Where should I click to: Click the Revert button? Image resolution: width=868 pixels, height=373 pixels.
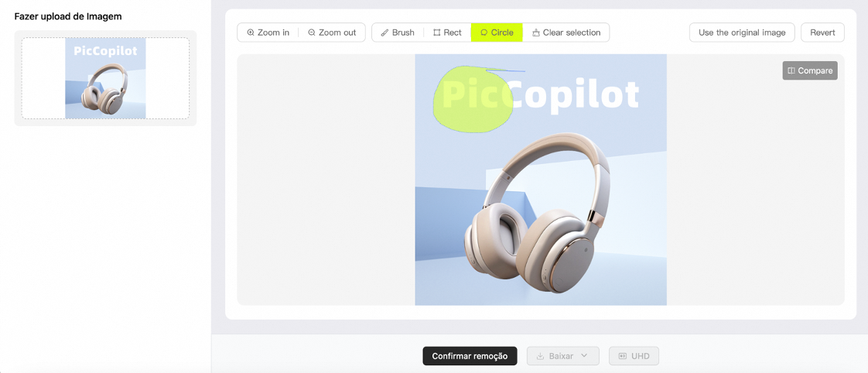click(x=822, y=33)
